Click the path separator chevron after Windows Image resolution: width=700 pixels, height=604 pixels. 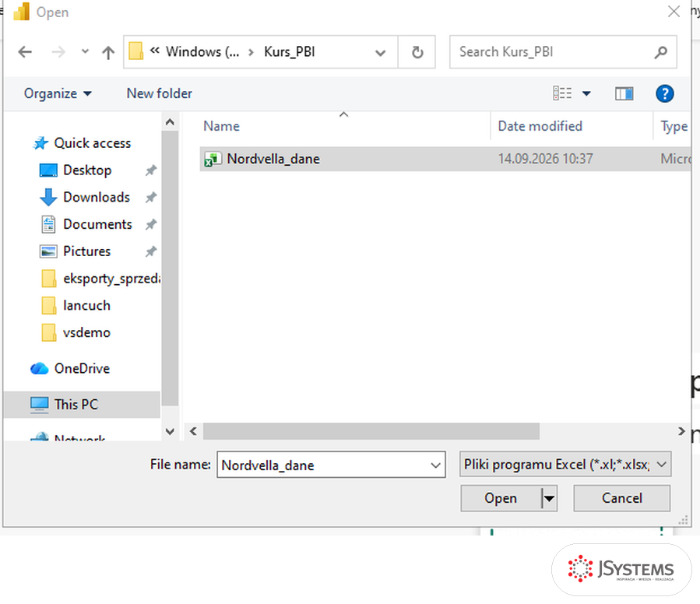(251, 52)
